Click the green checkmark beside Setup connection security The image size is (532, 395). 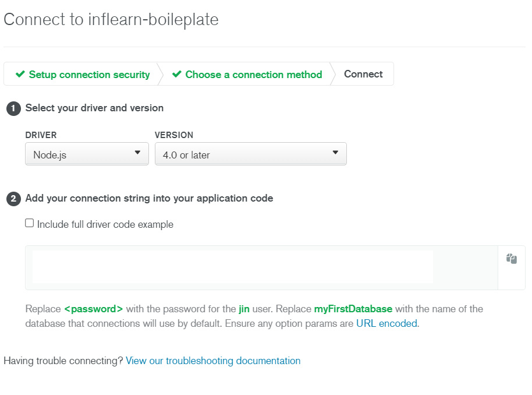[20, 75]
